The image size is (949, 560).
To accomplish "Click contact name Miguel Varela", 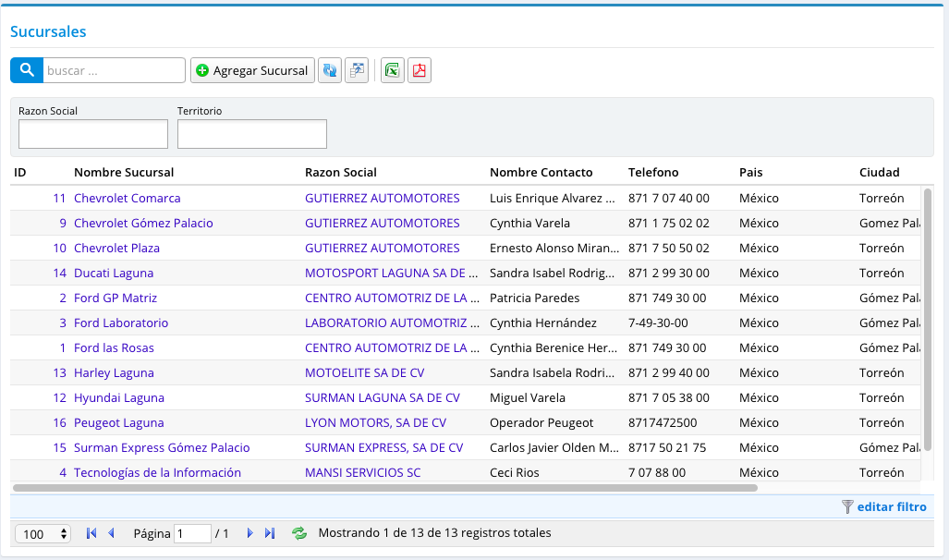I will (527, 397).
